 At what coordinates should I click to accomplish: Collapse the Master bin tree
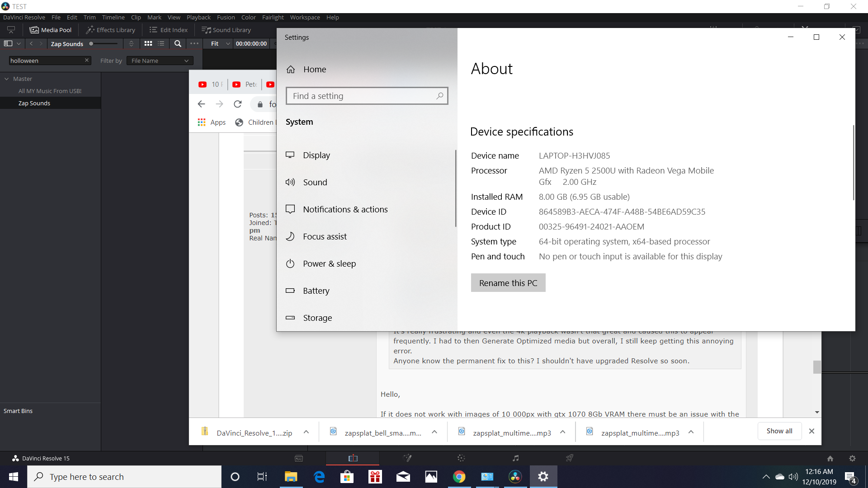pos(7,79)
